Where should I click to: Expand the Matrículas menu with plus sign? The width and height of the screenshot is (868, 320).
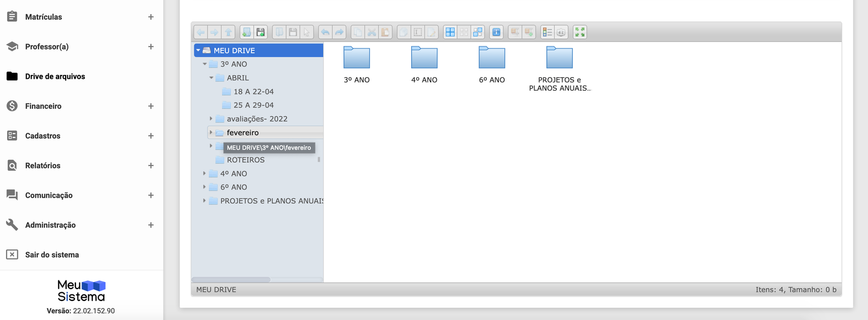pyautogui.click(x=151, y=17)
